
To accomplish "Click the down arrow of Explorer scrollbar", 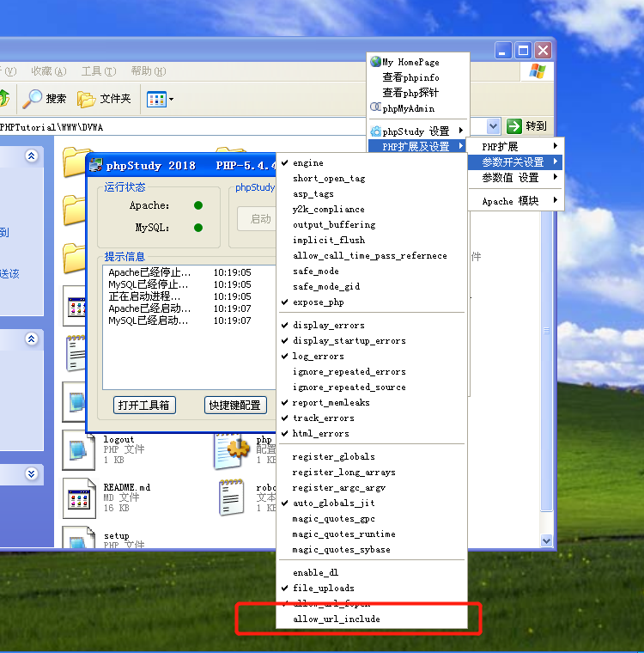I will 546,541.
